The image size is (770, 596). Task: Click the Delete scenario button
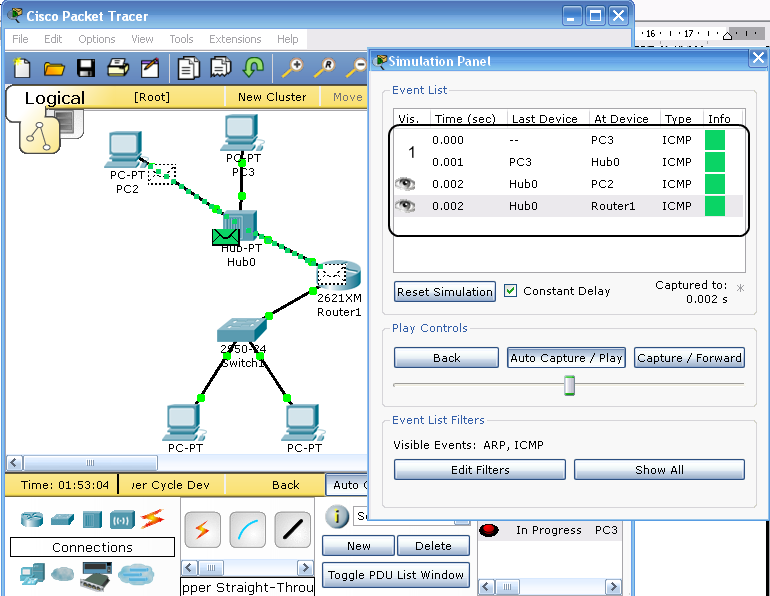click(x=433, y=546)
